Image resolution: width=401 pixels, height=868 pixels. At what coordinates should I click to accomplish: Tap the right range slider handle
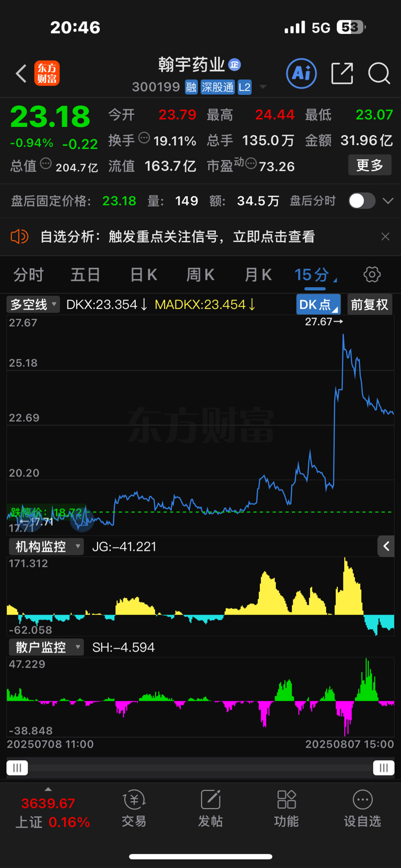384,768
